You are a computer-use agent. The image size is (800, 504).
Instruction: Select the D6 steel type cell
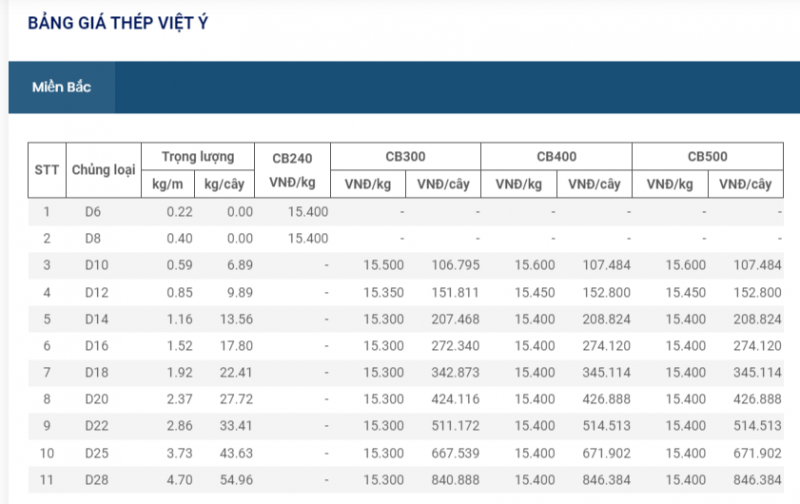click(x=94, y=212)
